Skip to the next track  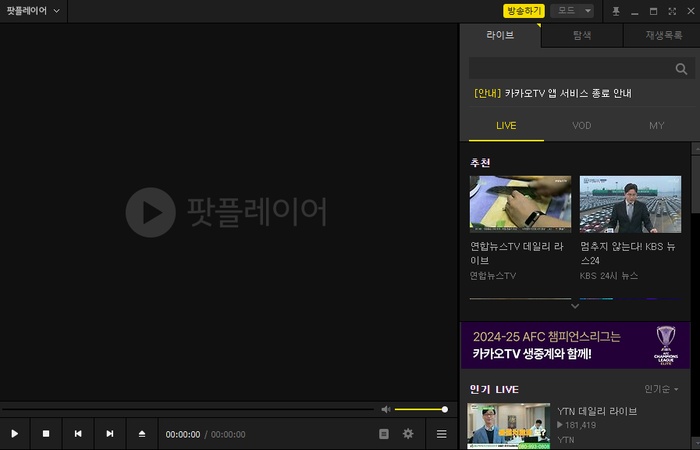point(110,433)
